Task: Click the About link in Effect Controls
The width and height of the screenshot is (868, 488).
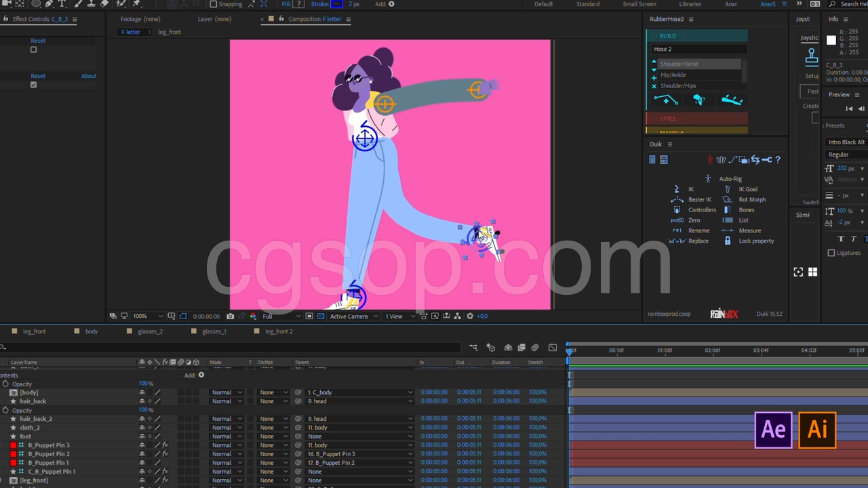Action: click(89, 76)
